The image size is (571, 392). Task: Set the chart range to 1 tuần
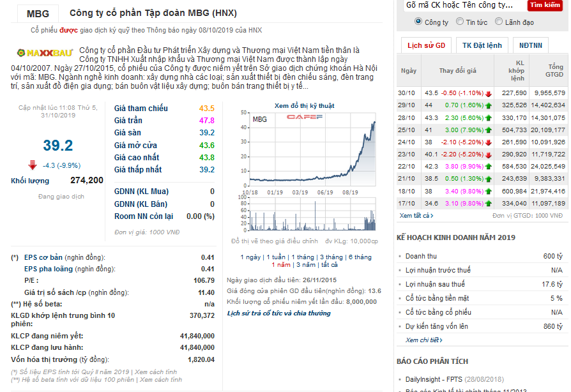pyautogui.click(x=276, y=257)
